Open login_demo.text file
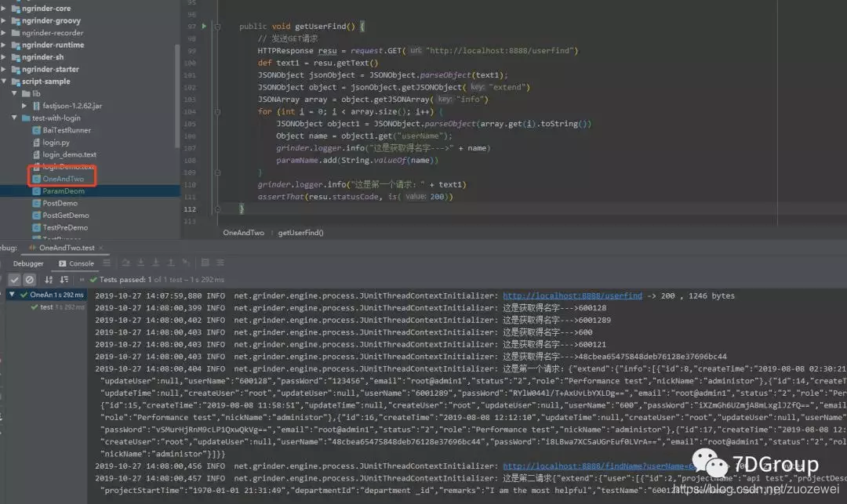 coord(69,154)
